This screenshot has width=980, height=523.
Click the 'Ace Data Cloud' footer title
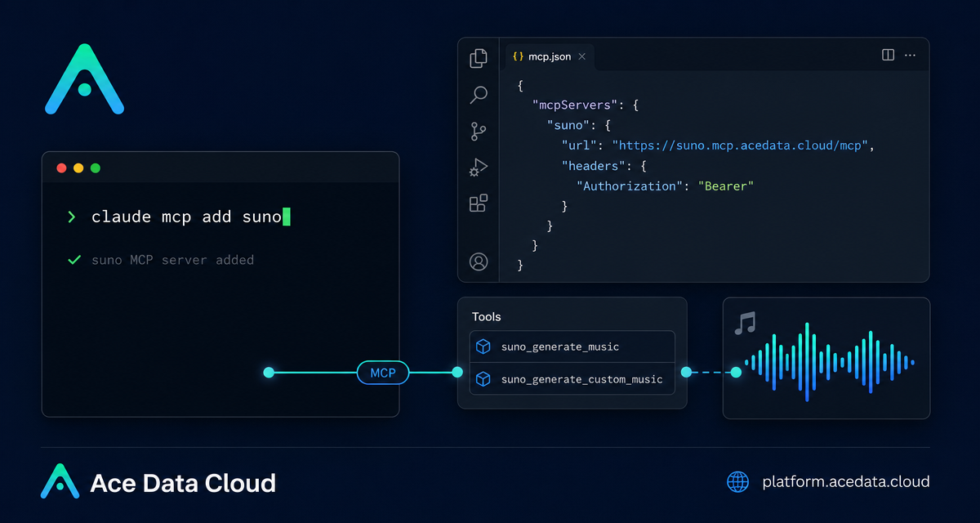coord(183,483)
